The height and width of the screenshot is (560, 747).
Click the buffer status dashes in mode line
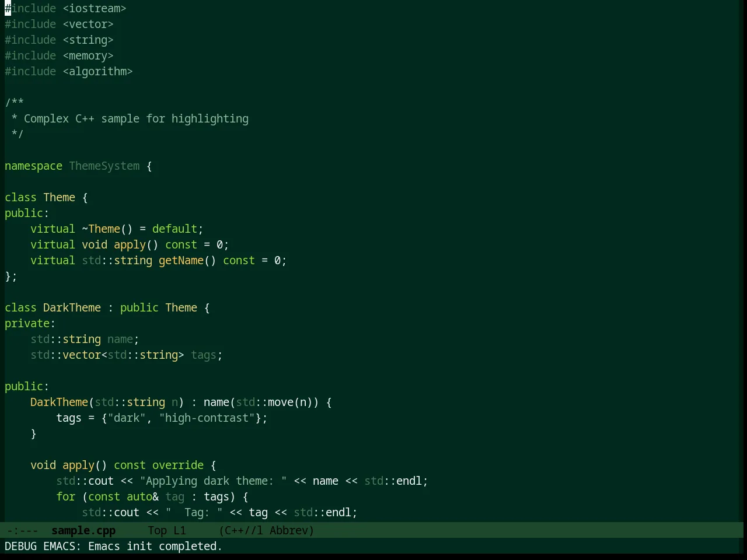coord(22,531)
